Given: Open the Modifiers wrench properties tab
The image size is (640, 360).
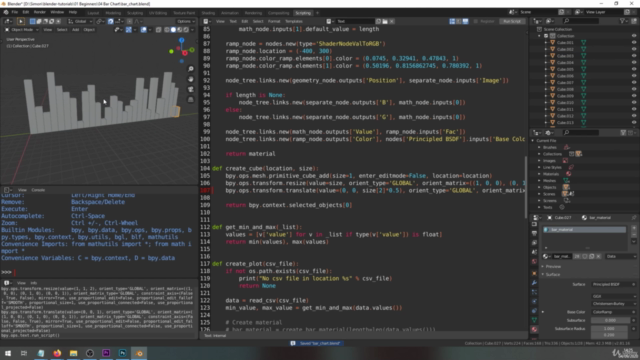Looking at the screenshot, I should pos(534,282).
